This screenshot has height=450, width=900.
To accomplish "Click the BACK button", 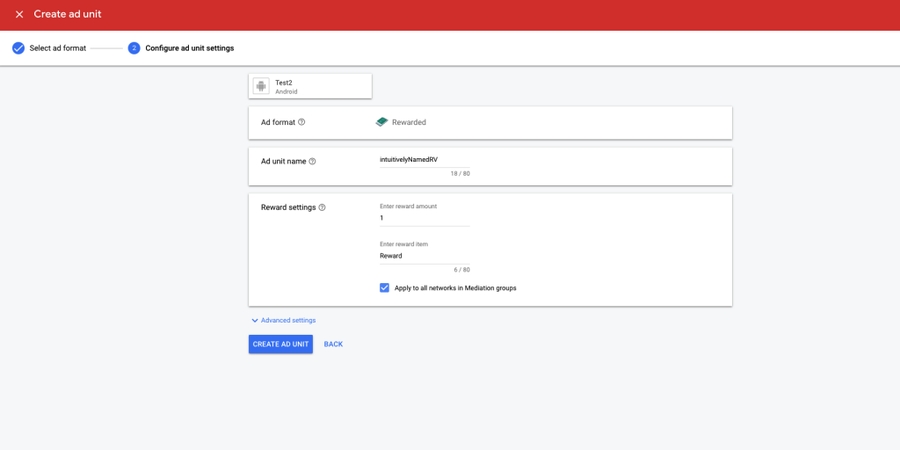I will tap(333, 344).
